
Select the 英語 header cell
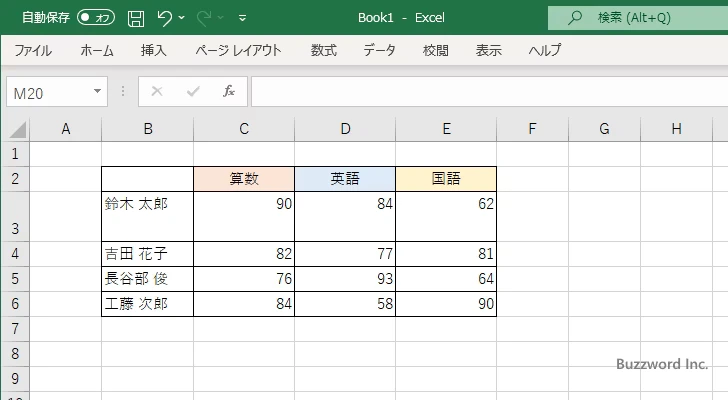345,179
